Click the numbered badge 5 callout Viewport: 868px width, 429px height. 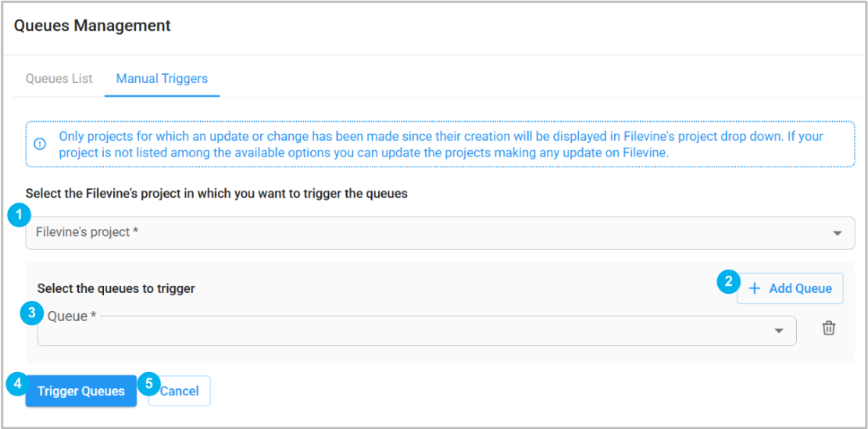coord(149,383)
